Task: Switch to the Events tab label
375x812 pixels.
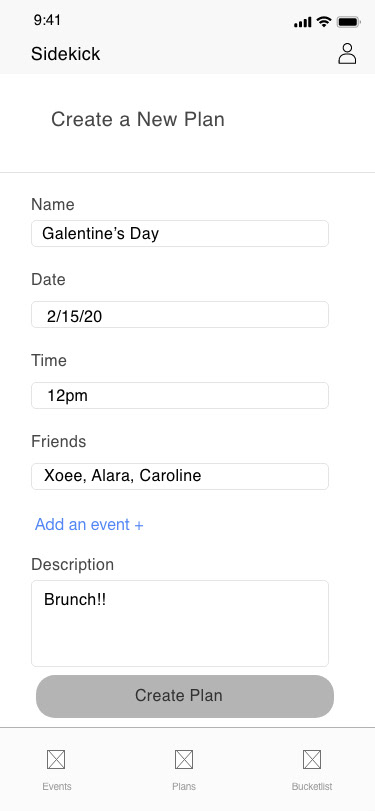Action: [x=57, y=786]
